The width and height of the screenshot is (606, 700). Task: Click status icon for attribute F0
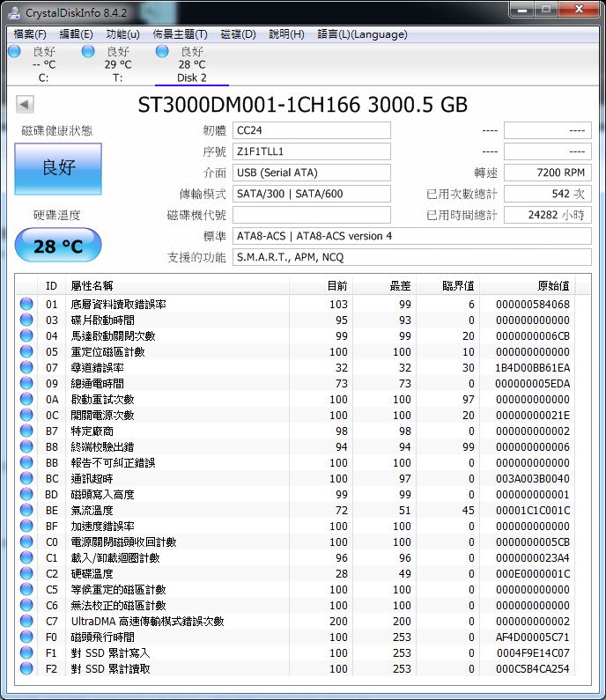pos(26,637)
